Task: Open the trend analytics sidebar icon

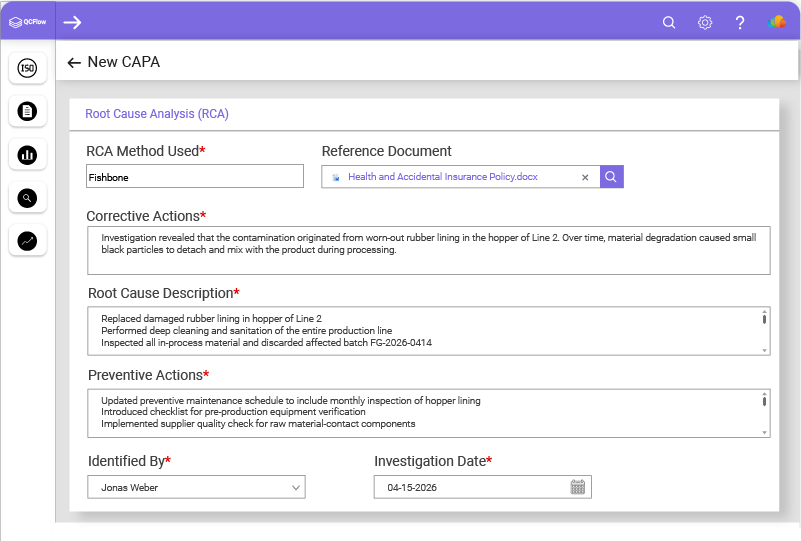Action: pos(28,241)
